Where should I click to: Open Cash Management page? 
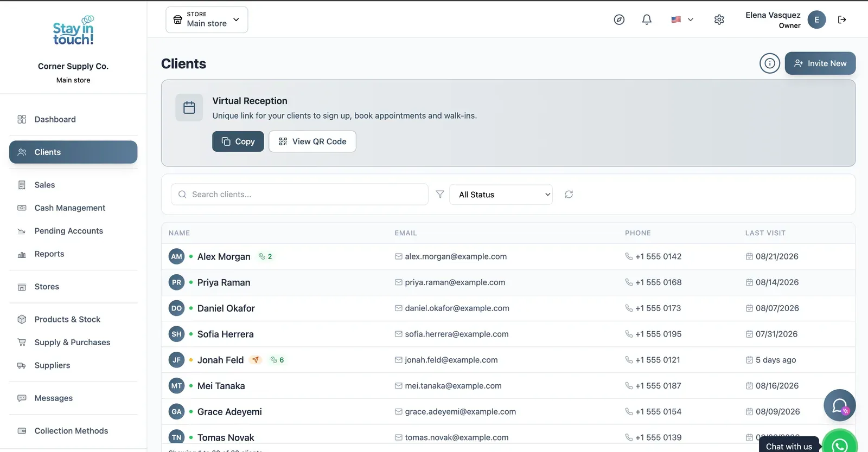[x=73, y=208]
